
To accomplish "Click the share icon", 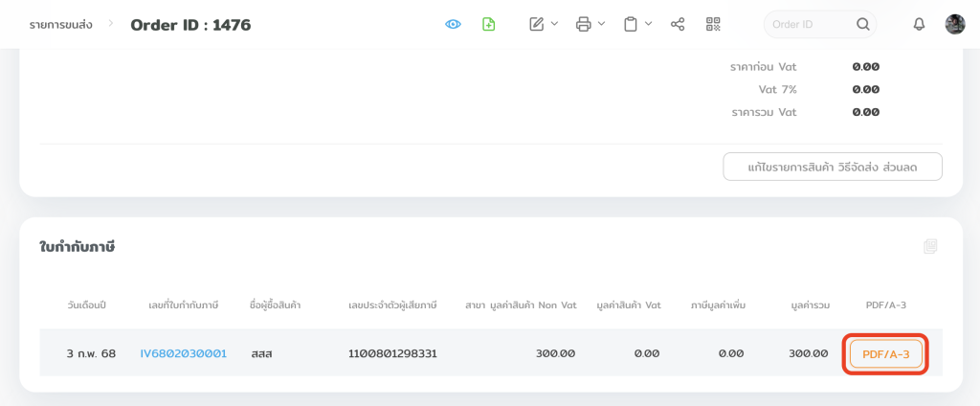I will click(x=678, y=24).
